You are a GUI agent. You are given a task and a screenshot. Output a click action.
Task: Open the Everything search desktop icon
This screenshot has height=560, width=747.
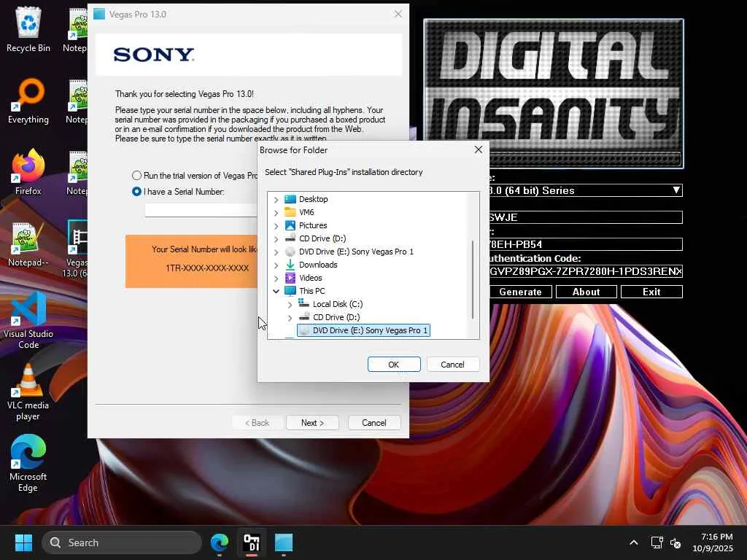28,101
